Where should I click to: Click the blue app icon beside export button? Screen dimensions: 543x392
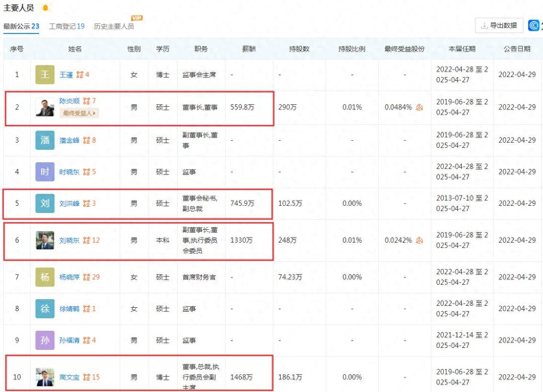(x=534, y=25)
